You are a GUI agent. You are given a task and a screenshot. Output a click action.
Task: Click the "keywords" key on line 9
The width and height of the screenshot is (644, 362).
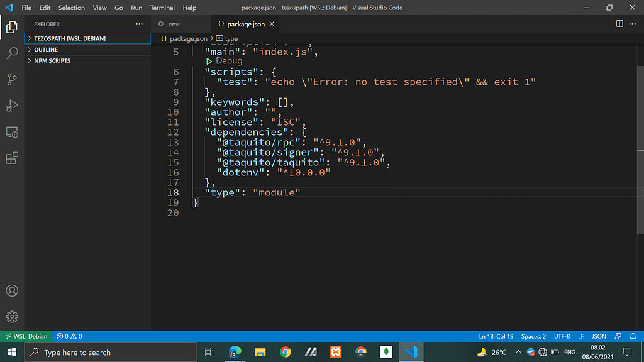click(235, 102)
